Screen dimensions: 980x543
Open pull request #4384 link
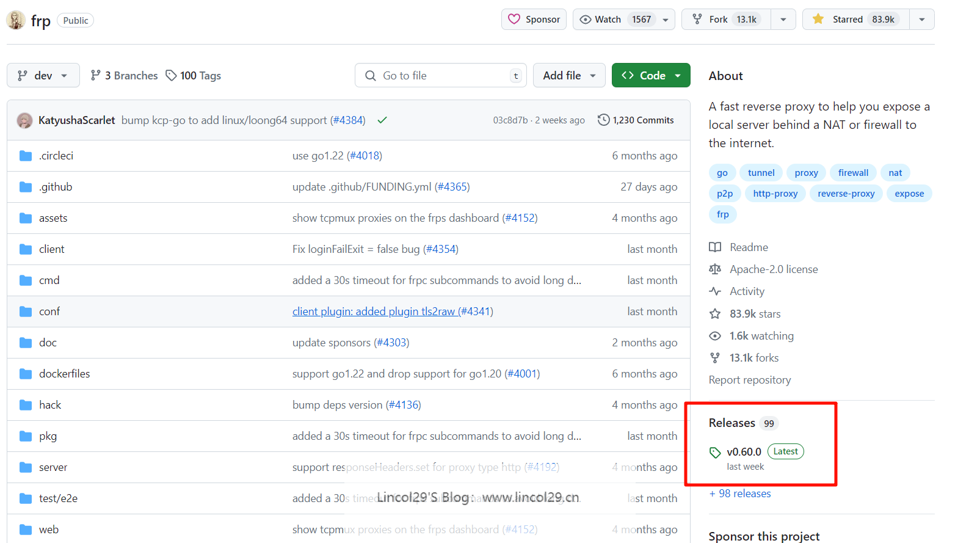[x=348, y=120]
